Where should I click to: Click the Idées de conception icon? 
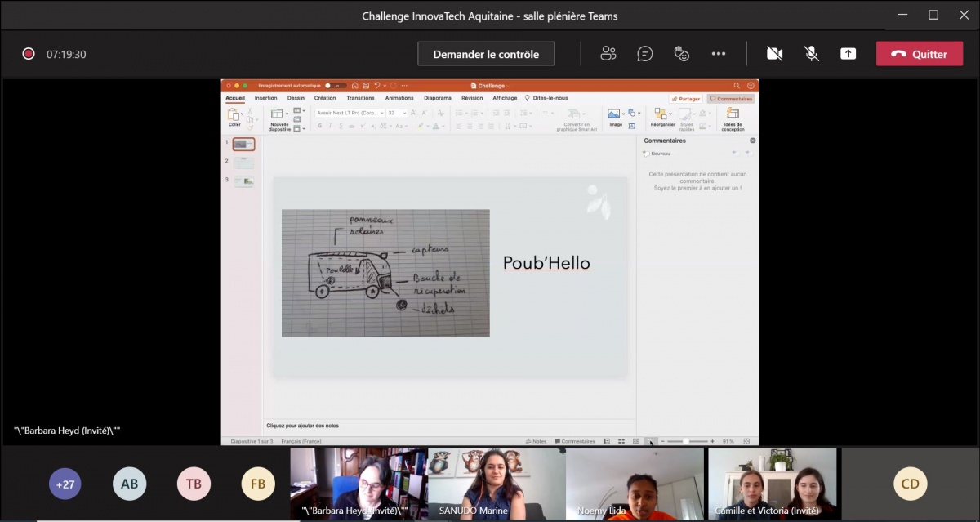click(733, 114)
